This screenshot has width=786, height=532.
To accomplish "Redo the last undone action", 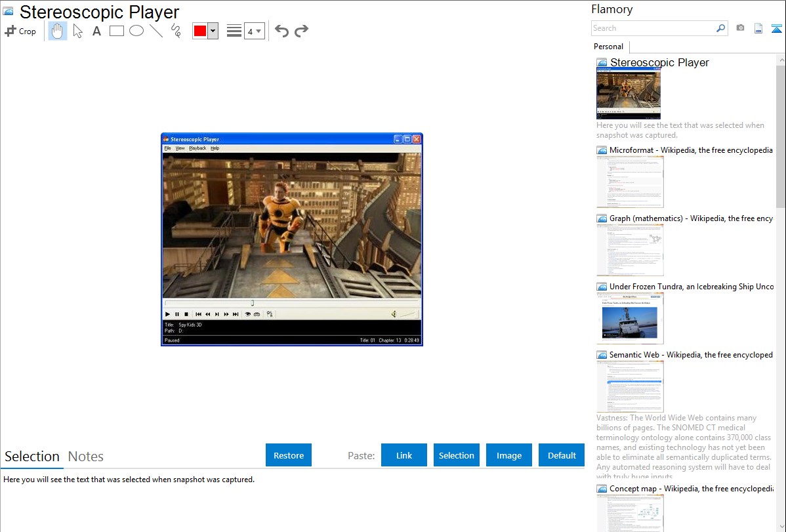I will click(x=301, y=31).
